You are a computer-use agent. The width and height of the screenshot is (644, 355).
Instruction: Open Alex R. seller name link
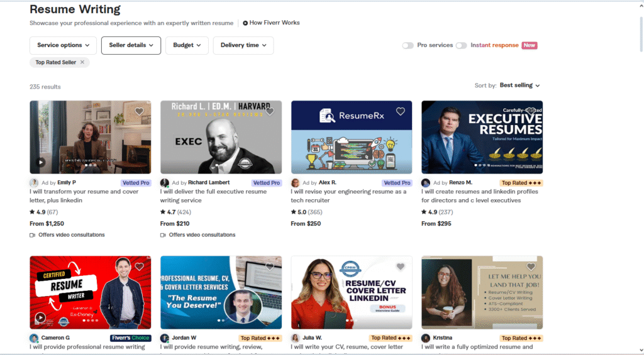click(327, 183)
